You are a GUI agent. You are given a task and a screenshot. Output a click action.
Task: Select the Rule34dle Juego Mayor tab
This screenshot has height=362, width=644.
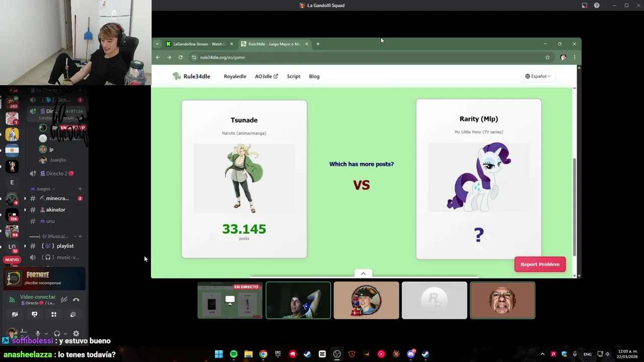[x=274, y=44]
